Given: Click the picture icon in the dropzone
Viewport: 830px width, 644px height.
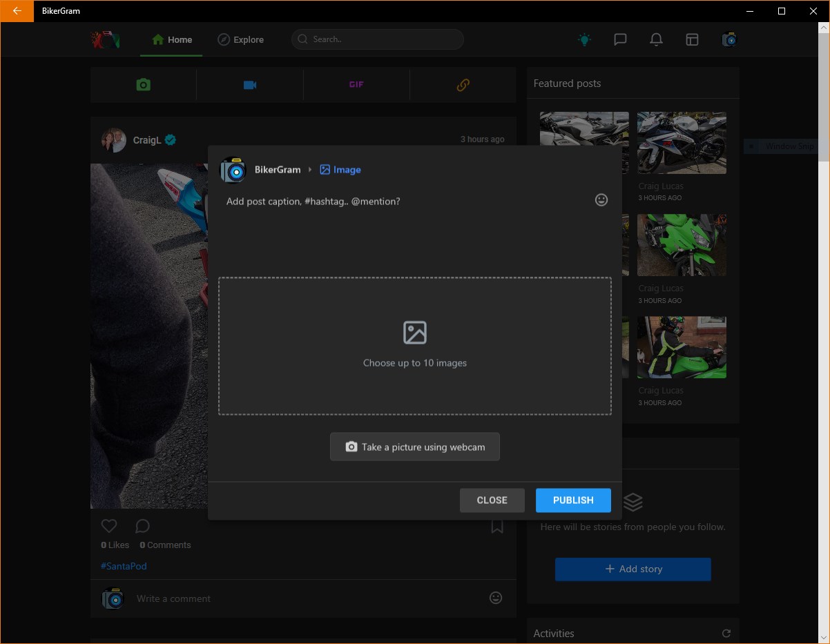Looking at the screenshot, I should (415, 333).
